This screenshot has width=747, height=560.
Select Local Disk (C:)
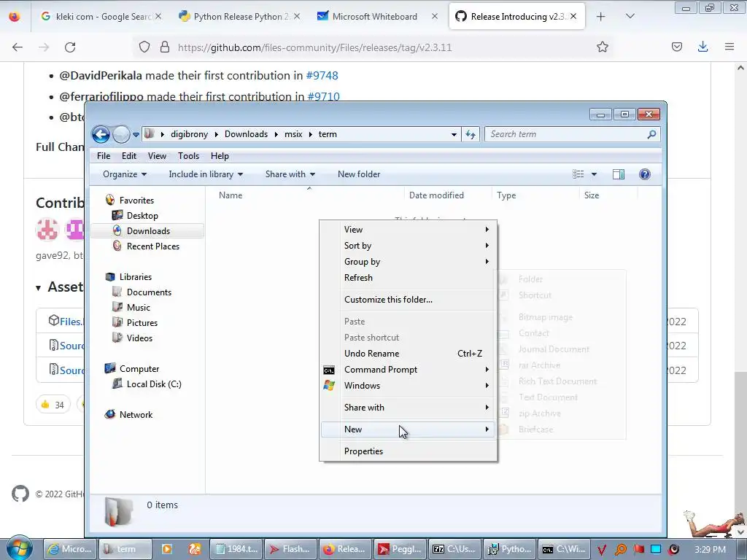[x=153, y=384]
